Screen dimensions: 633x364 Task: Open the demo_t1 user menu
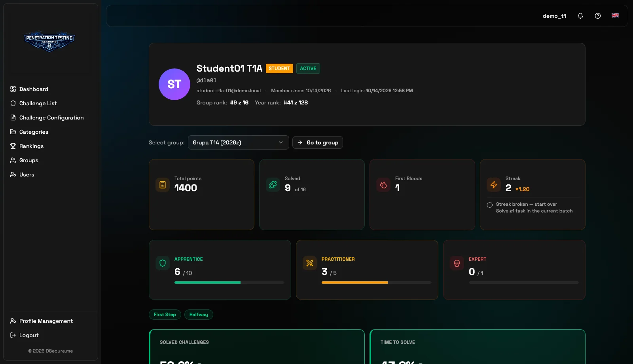tap(554, 16)
